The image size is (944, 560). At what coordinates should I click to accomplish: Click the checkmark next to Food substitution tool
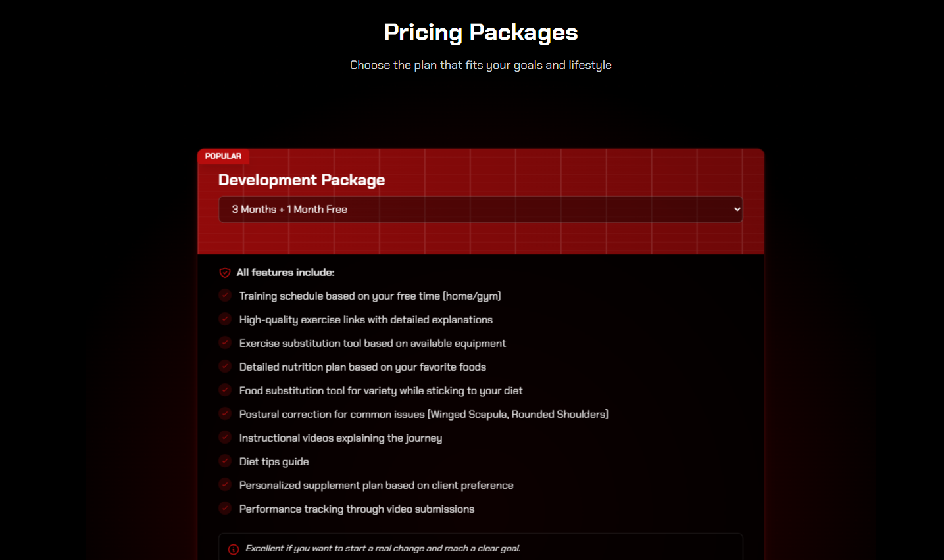(225, 390)
